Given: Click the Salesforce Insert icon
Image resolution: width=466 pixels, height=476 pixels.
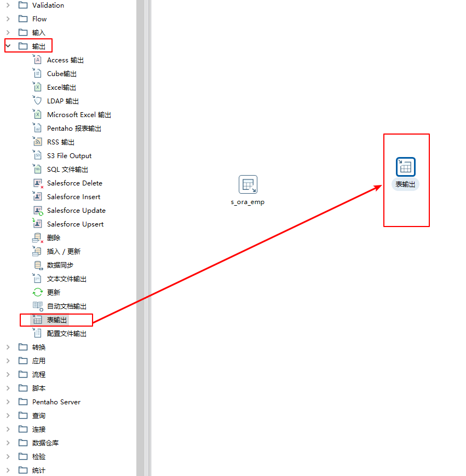Looking at the screenshot, I should pos(37,196).
